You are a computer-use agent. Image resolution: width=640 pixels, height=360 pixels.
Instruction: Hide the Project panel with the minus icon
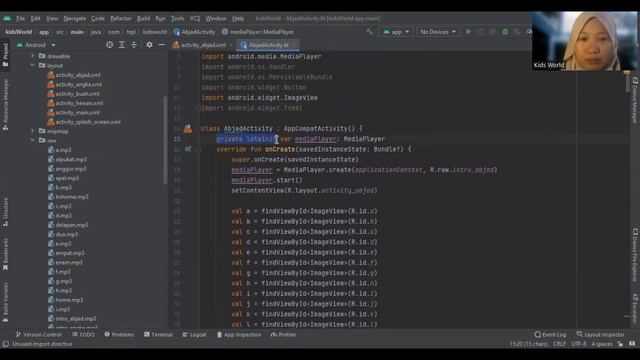coord(162,45)
